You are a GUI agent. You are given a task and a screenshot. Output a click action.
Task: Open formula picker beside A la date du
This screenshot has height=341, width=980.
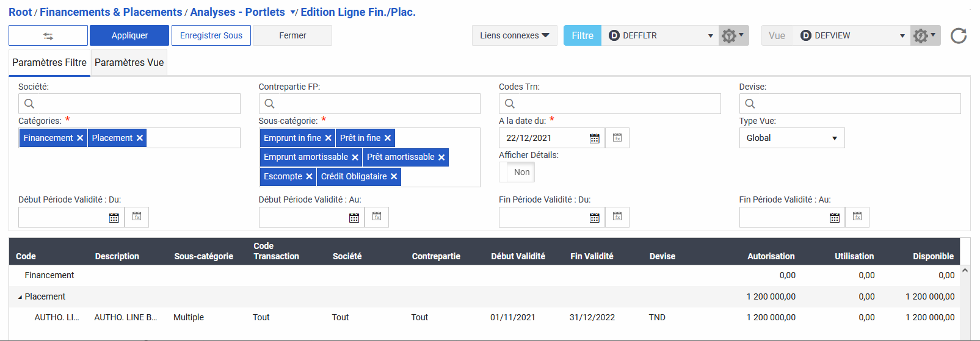(x=617, y=138)
